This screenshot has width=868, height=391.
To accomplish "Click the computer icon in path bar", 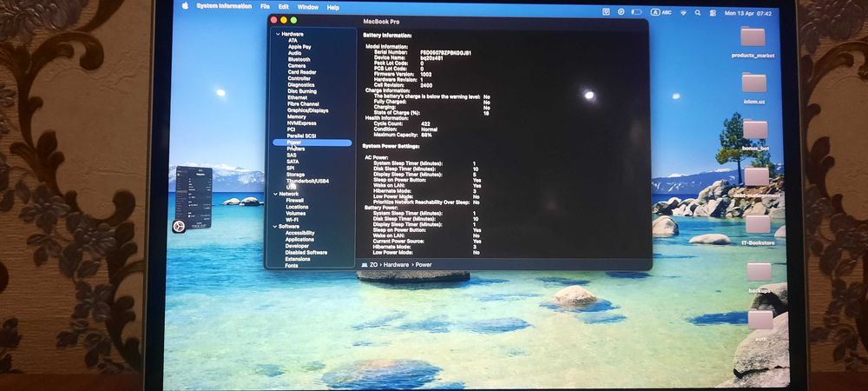I will [364, 265].
